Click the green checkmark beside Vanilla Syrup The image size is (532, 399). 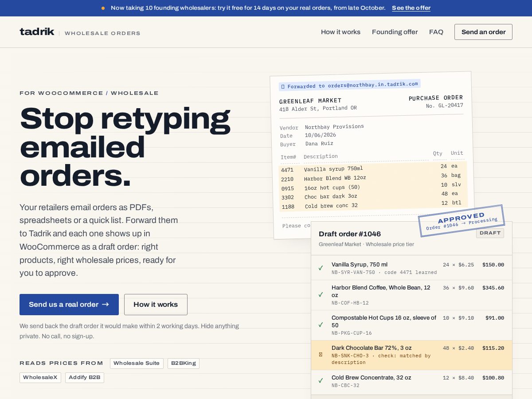coord(321,268)
